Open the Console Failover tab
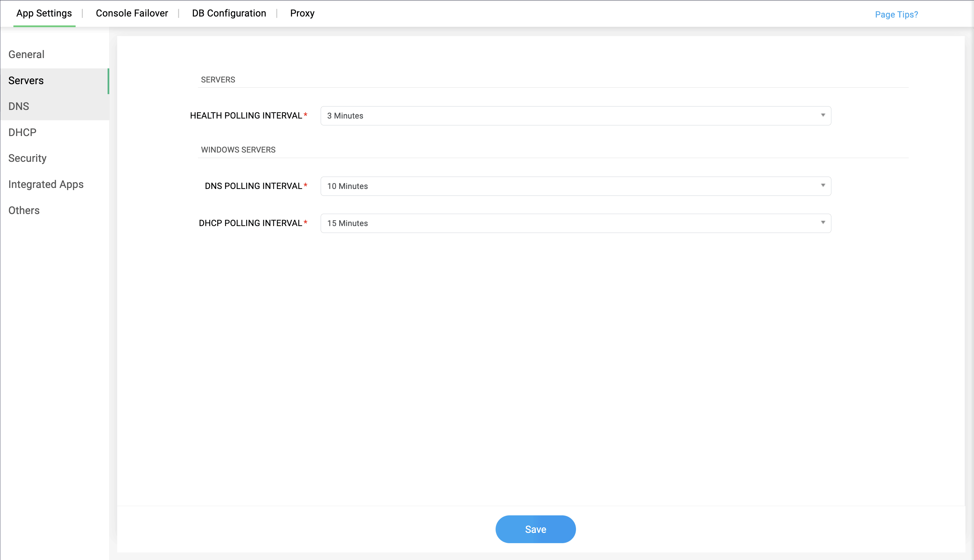 [132, 13]
